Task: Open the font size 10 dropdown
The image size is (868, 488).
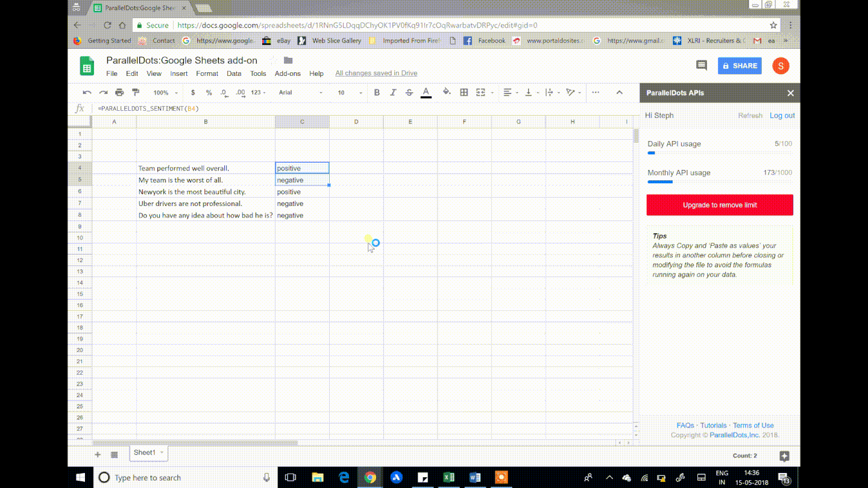Action: (350, 93)
